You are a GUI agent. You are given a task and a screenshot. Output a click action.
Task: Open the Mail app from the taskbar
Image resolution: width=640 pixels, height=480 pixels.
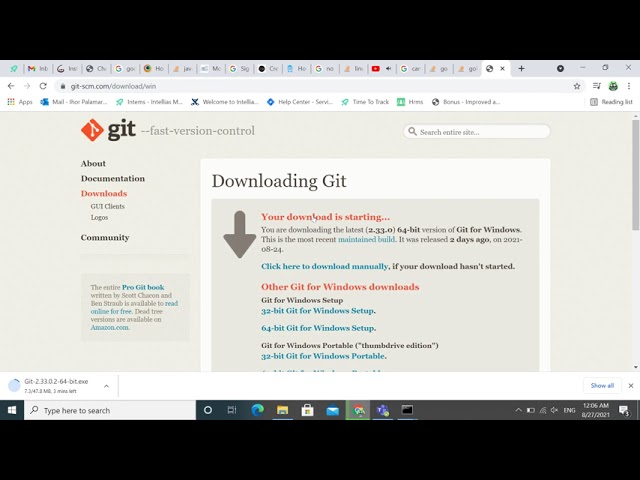(333, 410)
